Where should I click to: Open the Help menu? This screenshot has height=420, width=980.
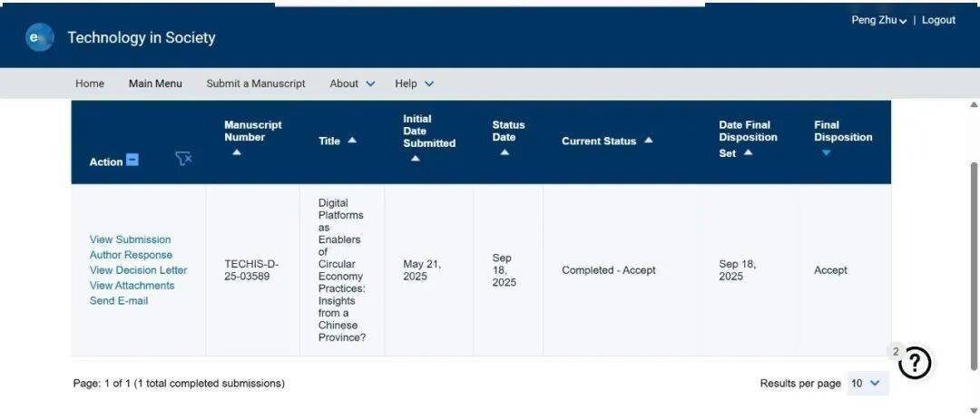pyautogui.click(x=414, y=83)
